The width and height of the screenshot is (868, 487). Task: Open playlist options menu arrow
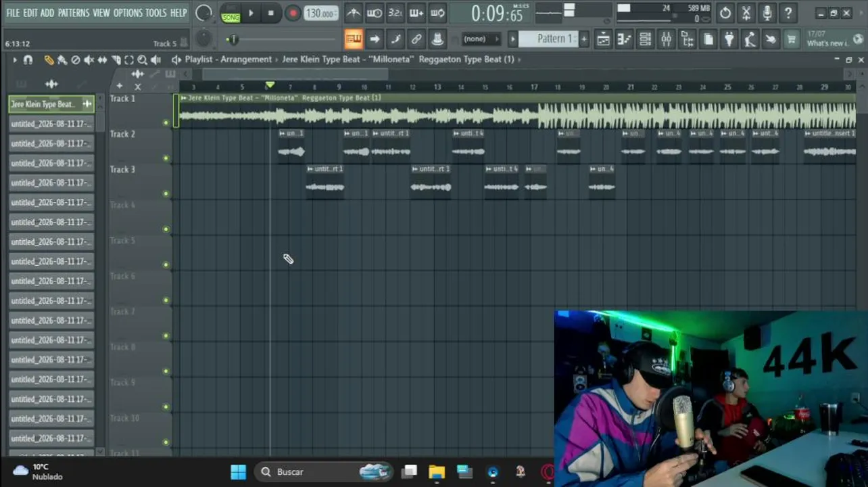coord(14,60)
